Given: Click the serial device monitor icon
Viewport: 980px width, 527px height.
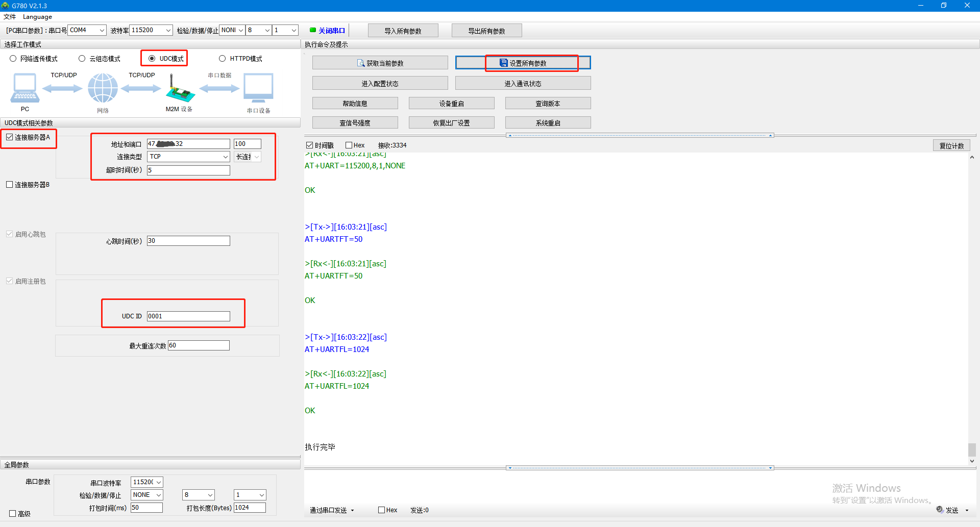Looking at the screenshot, I should pyautogui.click(x=258, y=88).
